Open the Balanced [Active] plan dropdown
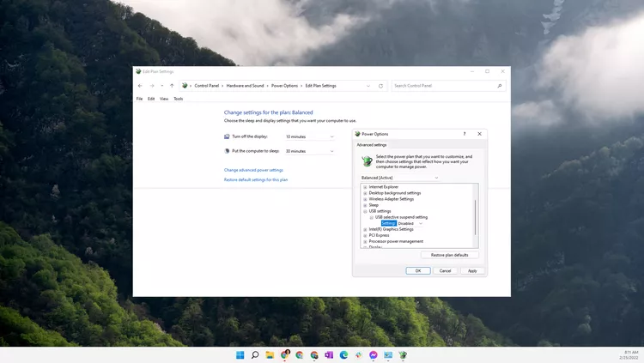 pyautogui.click(x=399, y=178)
